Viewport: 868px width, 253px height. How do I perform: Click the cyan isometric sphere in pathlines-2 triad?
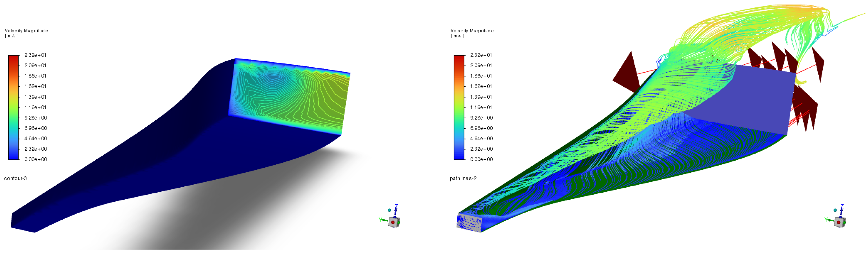coord(835,210)
